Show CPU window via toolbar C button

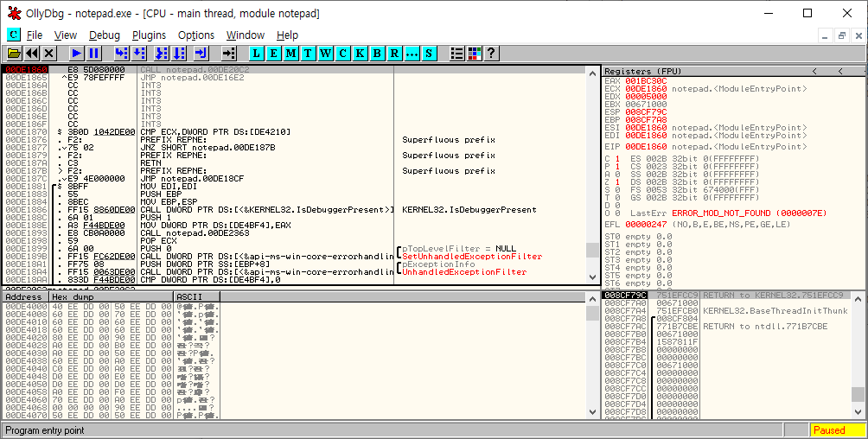[x=342, y=53]
